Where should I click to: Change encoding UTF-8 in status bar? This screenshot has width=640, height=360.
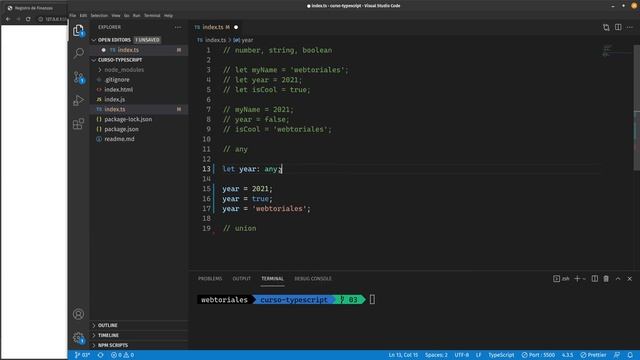pos(462,355)
